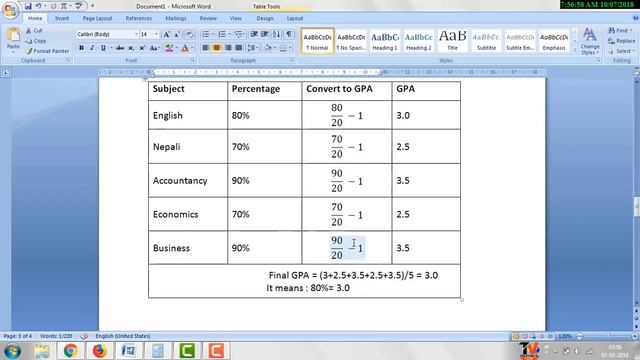Viewport: 640px width, 360px height.
Task: Toggle bold formatting
Action: coord(81,48)
